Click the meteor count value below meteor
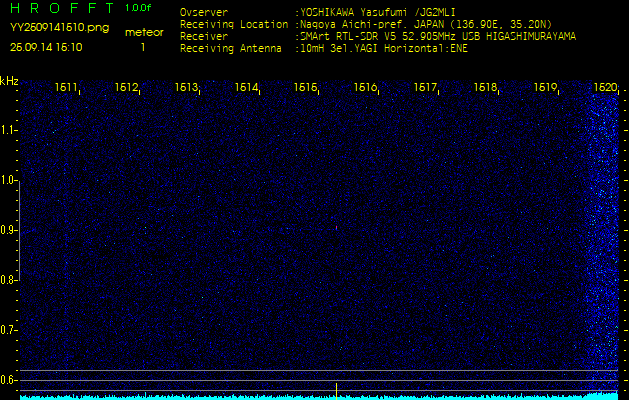The width and height of the screenshot is (629, 400). tap(142, 47)
